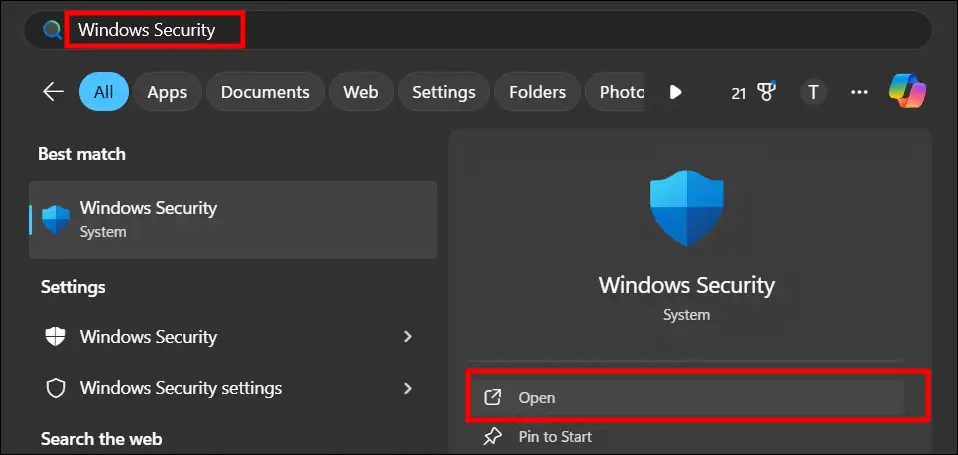Open the Windows Security best match result
This screenshot has height=455, width=958.
[233, 220]
